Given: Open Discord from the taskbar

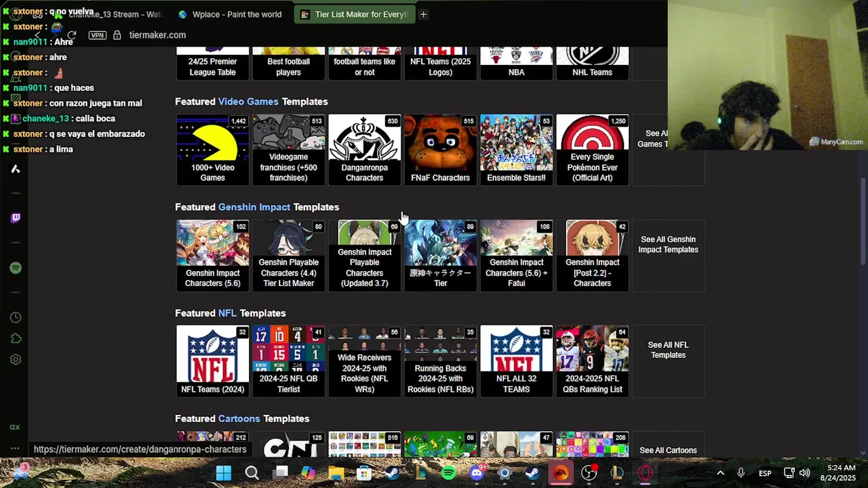Looking at the screenshot, I should [x=477, y=473].
